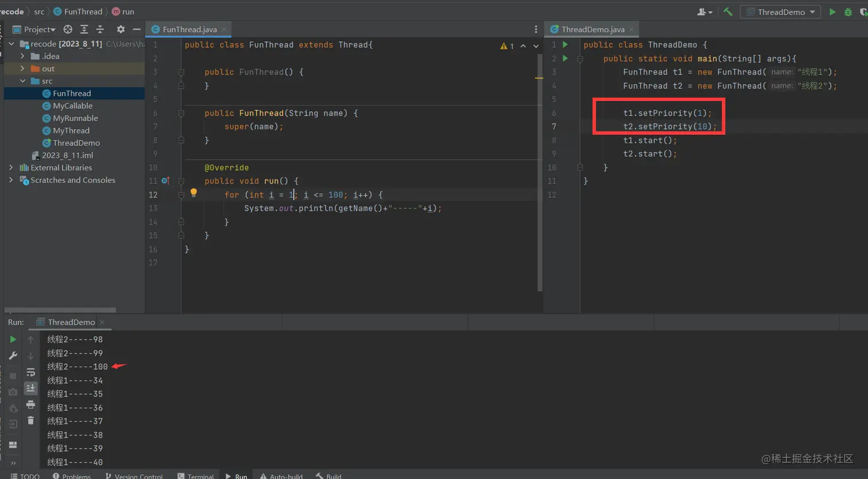Viewport: 868px width, 479px height.
Task: Close the ThreadDemo.java tab
Action: point(631,29)
